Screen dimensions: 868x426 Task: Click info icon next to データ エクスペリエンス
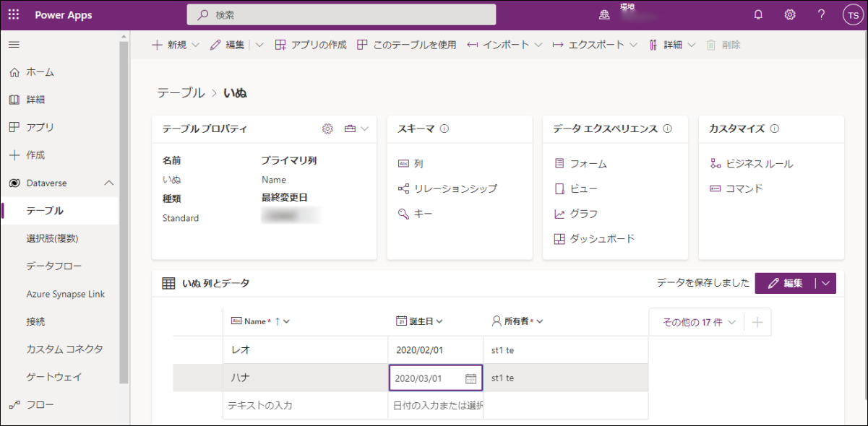point(667,129)
